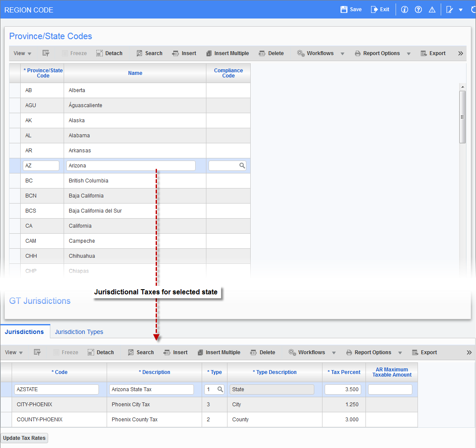This screenshot has width=476, height=448.
Task: Click Export in the Jurisdictions toolbar
Action: click(x=424, y=352)
